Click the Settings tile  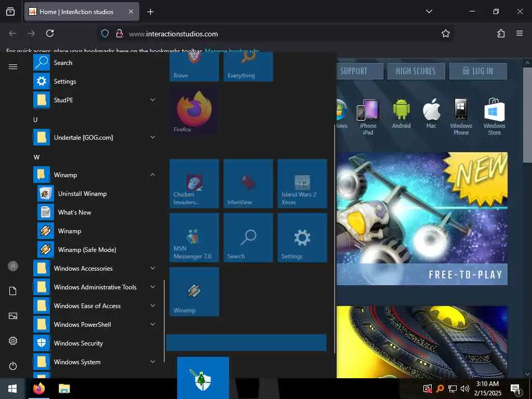(x=302, y=237)
